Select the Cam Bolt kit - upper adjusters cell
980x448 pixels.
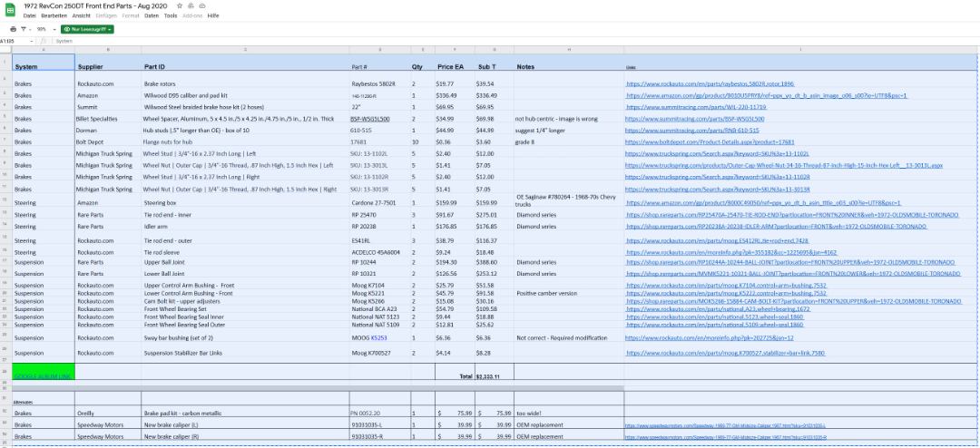pos(245,300)
